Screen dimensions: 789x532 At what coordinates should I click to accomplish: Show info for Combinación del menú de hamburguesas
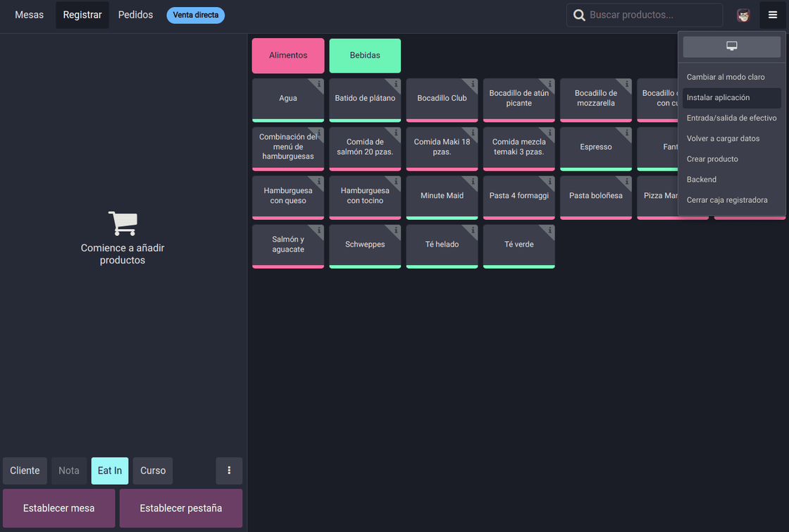319,133
